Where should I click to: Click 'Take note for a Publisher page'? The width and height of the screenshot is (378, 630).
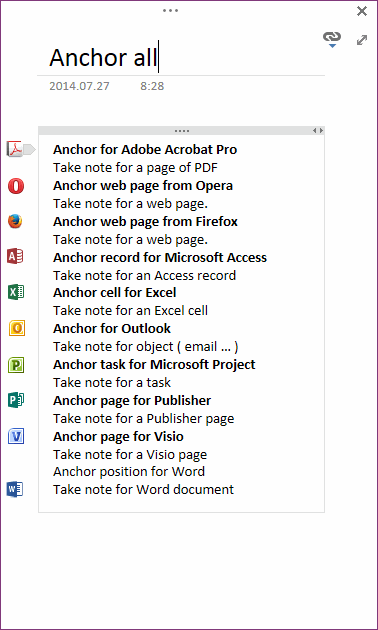coord(144,419)
